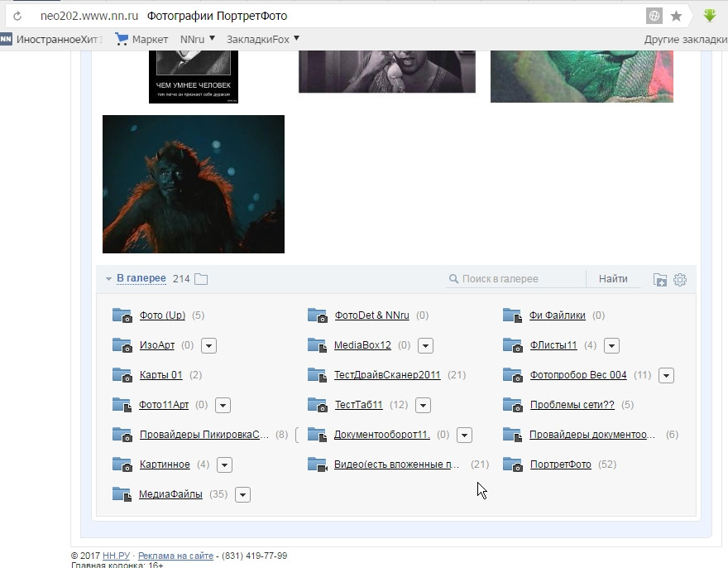Open the blue furry creature photo thumbnail
The image size is (728, 568).
tap(194, 184)
